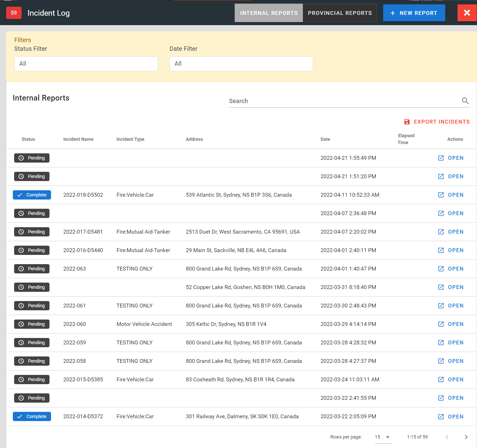Open the Date Filter dropdown
The height and width of the screenshot is (448, 477).
point(241,64)
